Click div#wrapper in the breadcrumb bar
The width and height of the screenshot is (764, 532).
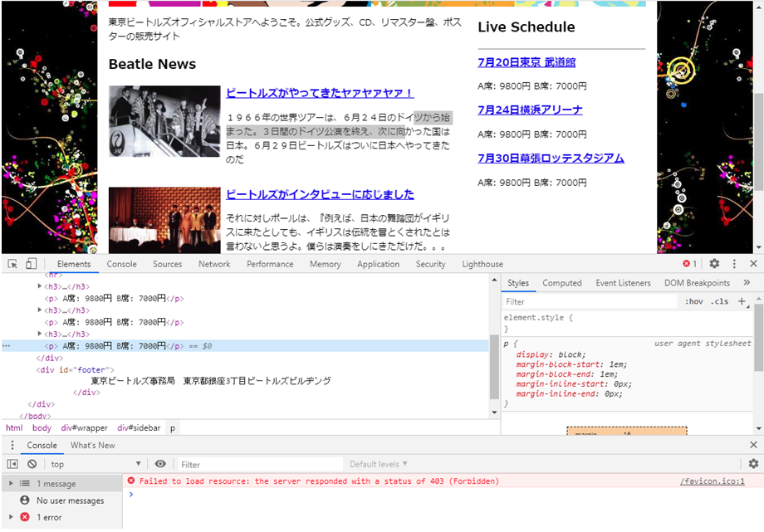pyautogui.click(x=85, y=427)
